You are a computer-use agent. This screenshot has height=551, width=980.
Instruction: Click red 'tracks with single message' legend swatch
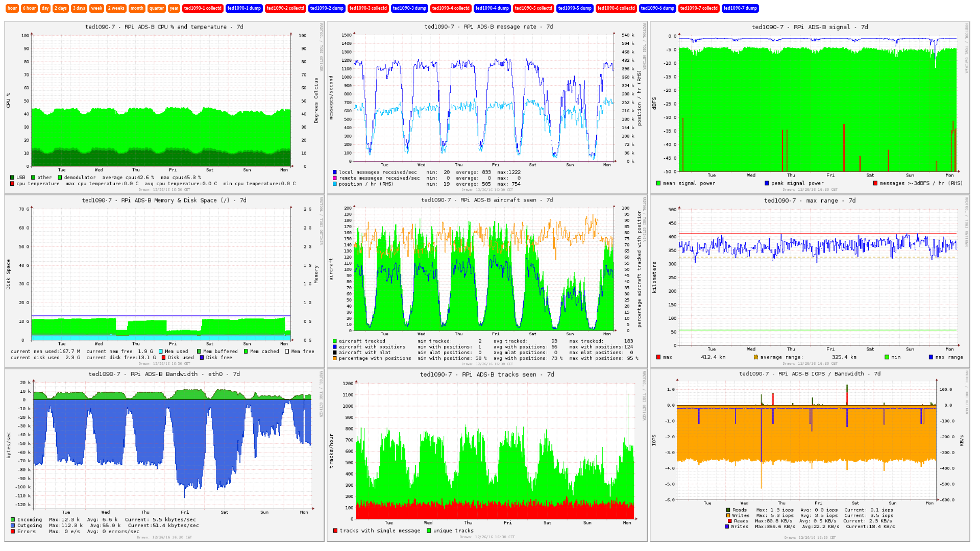click(x=335, y=531)
